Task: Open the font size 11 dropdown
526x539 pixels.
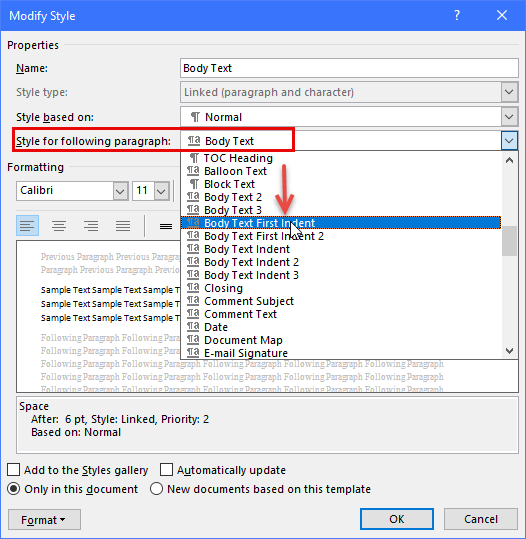Action: coord(162,191)
